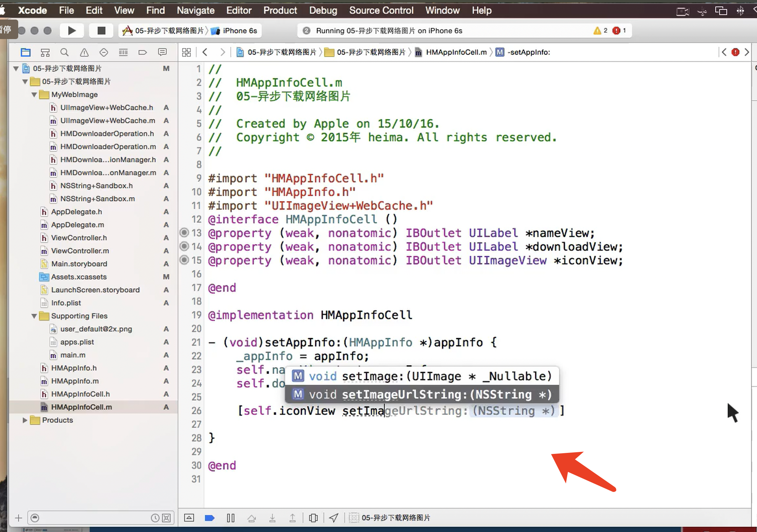Click the Run play button
The width and height of the screenshot is (757, 532).
click(72, 31)
